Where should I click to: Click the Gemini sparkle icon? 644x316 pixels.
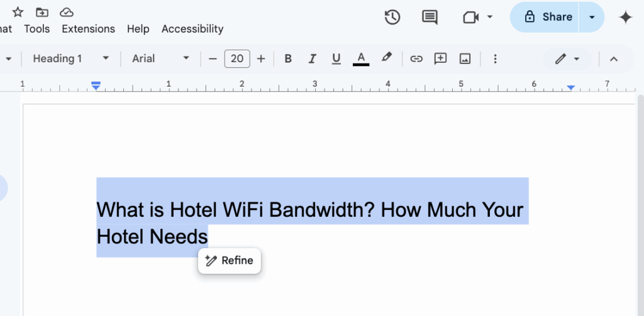(x=625, y=17)
